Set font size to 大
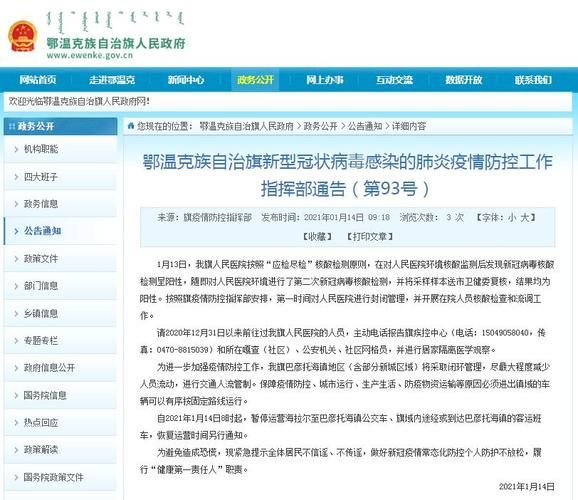Screen dimensions: 578x500 pyautogui.click(x=525, y=218)
